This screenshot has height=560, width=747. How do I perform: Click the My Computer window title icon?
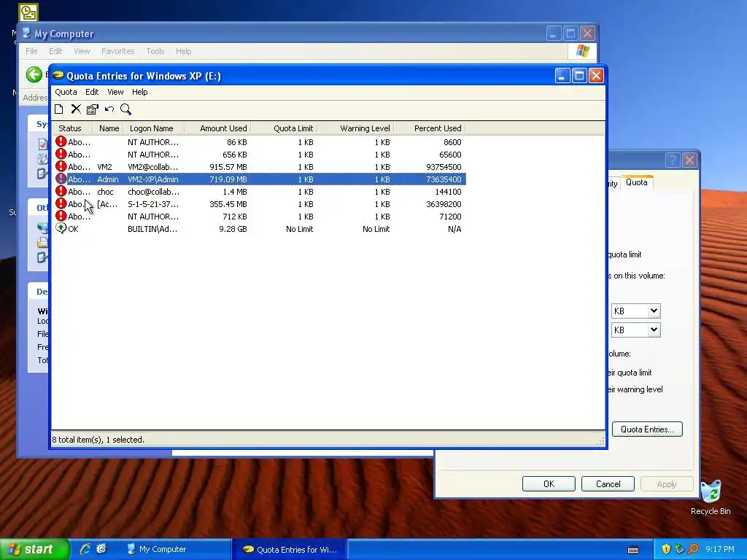27,33
